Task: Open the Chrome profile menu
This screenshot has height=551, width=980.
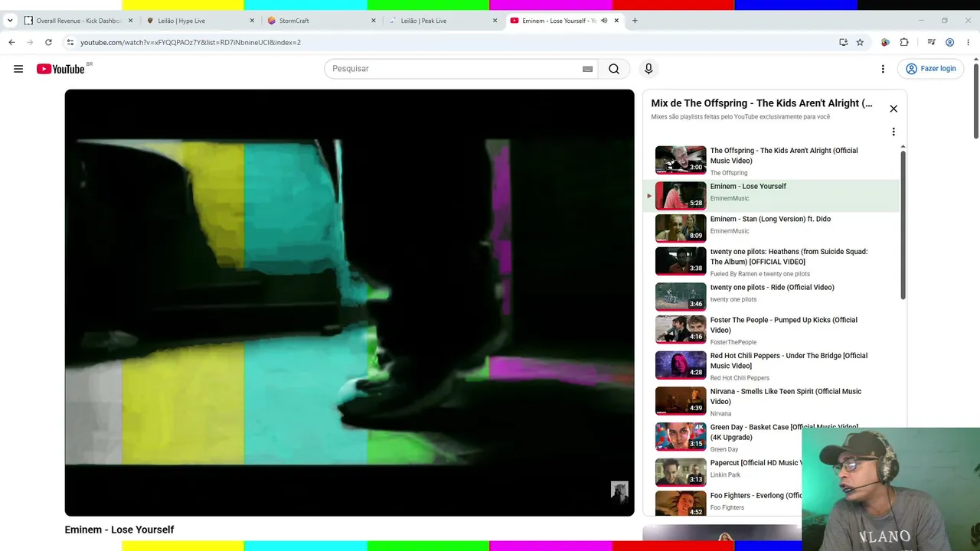Action: pyautogui.click(x=950, y=42)
